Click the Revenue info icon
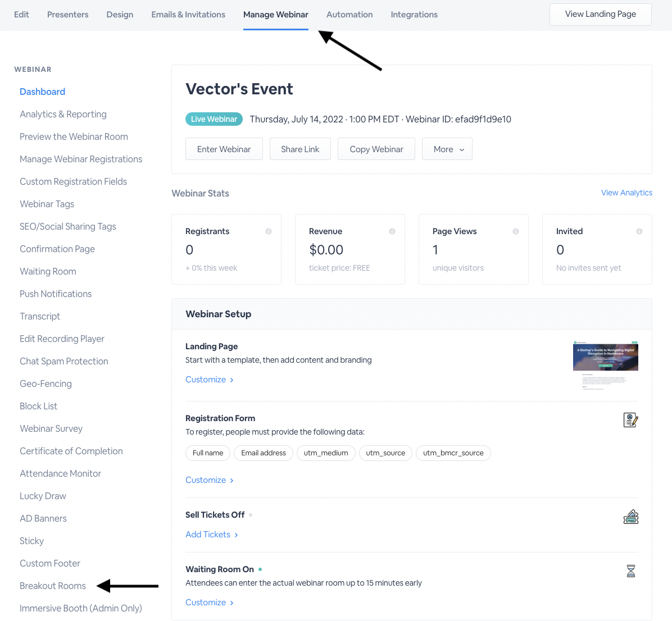Viewport: 672px width, 621px height. (392, 231)
